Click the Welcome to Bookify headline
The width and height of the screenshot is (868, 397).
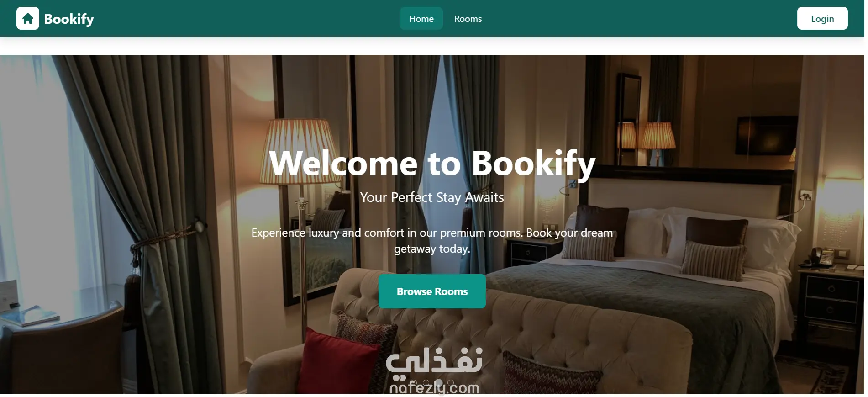pos(432,163)
